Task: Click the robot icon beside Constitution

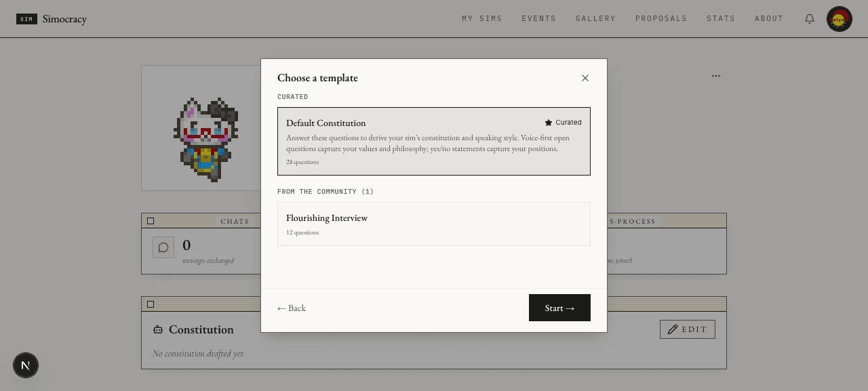Action: click(x=158, y=329)
